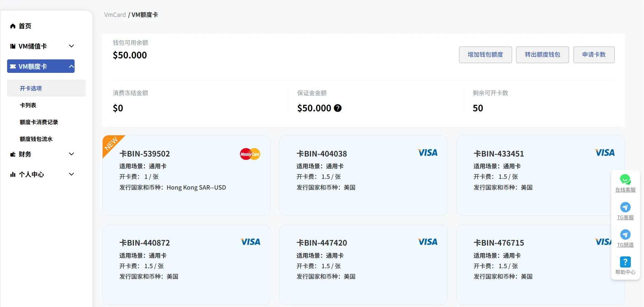
Task: Expand the 财务 menu chevron
Action: [71, 154]
